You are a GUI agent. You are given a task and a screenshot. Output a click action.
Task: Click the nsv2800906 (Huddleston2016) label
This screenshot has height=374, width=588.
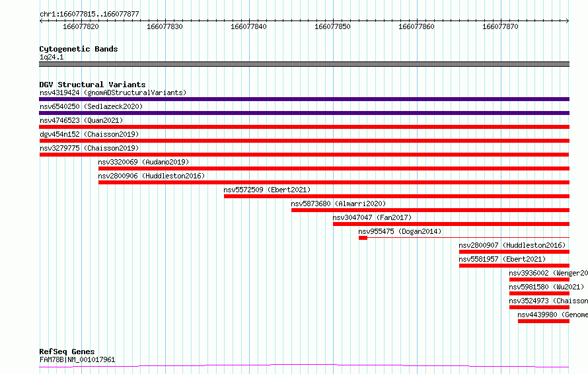[x=151, y=176]
